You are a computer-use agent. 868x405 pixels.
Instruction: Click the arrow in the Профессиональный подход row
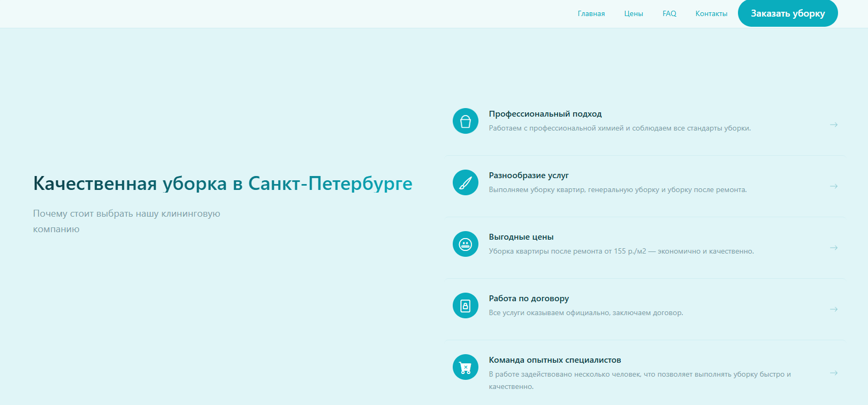pyautogui.click(x=833, y=125)
